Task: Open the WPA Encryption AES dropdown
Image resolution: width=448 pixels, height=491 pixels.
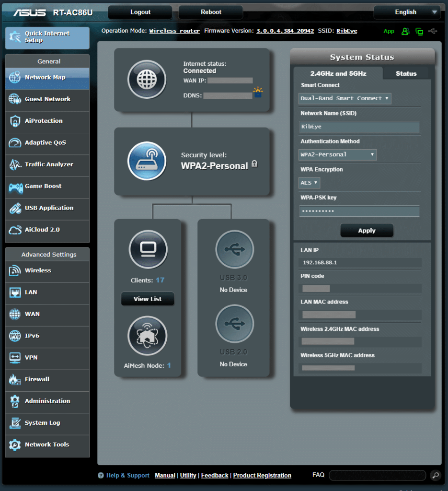Action: 309,183
